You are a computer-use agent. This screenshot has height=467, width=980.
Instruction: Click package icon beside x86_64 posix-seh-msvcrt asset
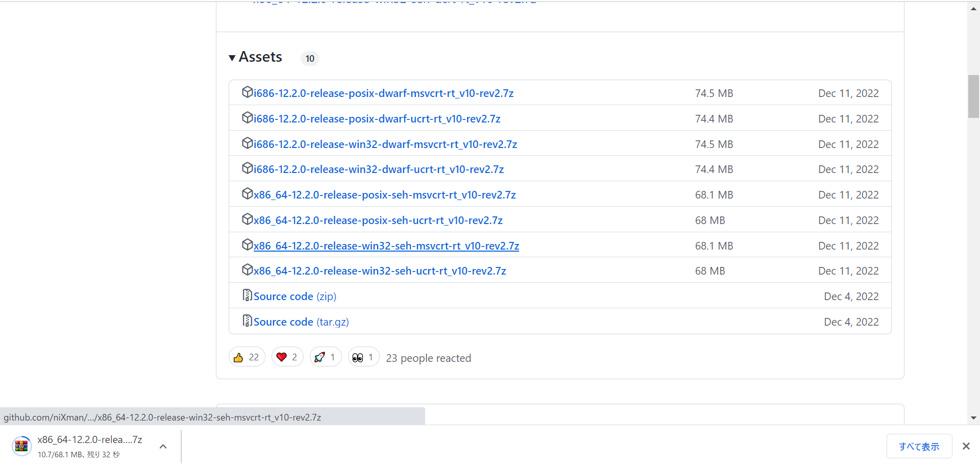[247, 193]
